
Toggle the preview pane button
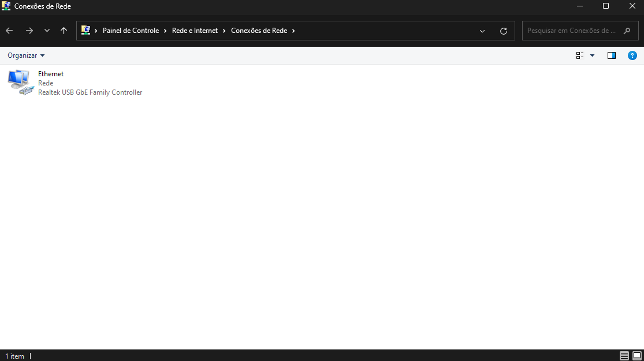pyautogui.click(x=612, y=55)
